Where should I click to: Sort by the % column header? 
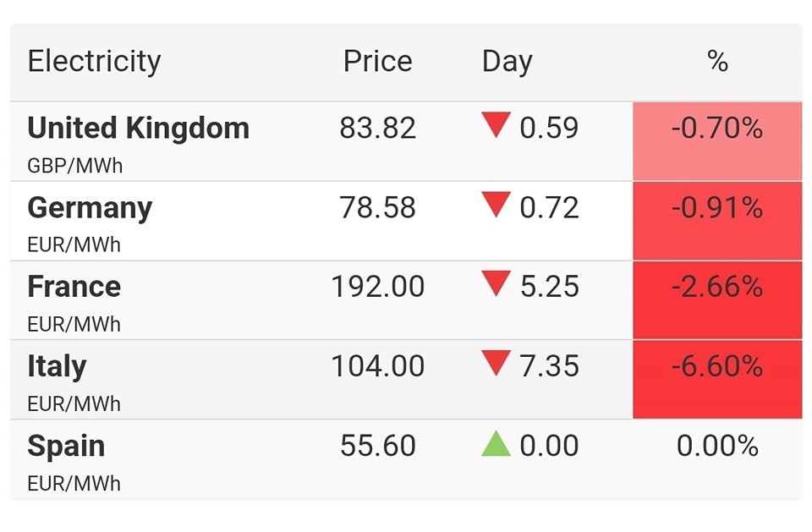coord(717,62)
